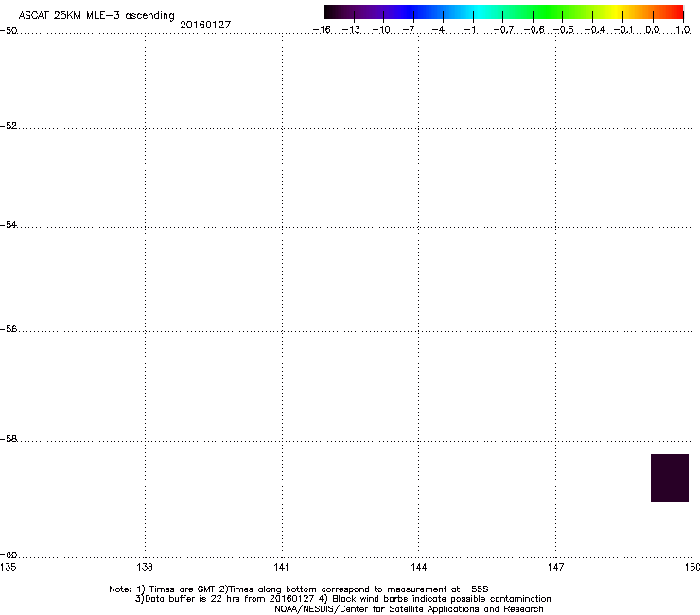Click the 0.0 colorbar label

(x=653, y=30)
